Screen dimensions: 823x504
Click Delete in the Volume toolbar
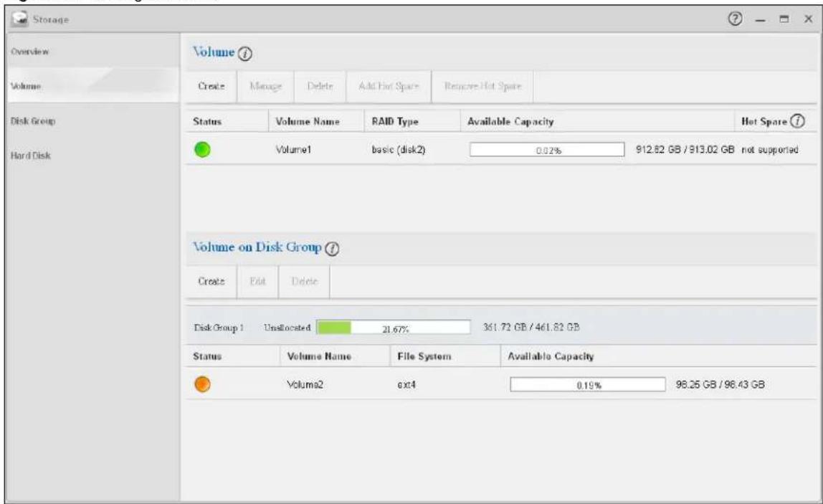(x=320, y=86)
